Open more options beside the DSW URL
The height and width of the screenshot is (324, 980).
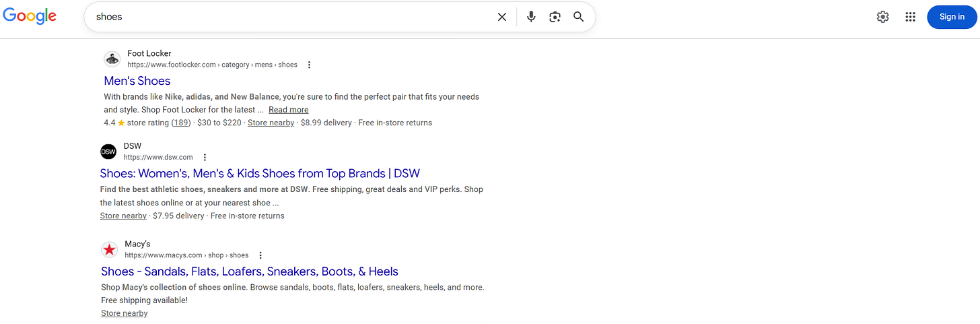click(x=205, y=157)
